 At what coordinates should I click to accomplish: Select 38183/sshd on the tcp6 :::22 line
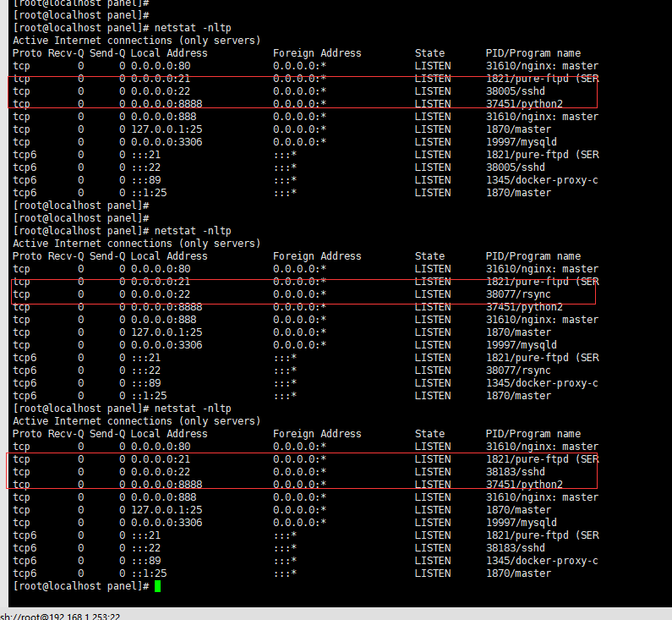515,548
